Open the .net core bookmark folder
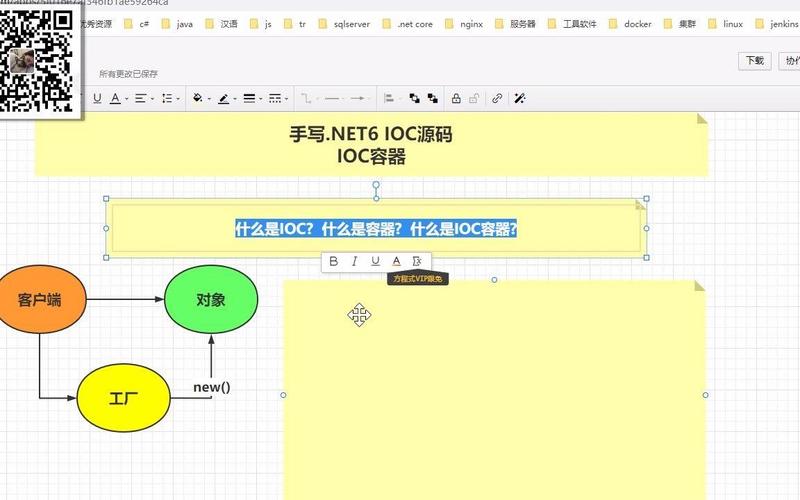Screen dimensions: 800x500 (x=408, y=24)
